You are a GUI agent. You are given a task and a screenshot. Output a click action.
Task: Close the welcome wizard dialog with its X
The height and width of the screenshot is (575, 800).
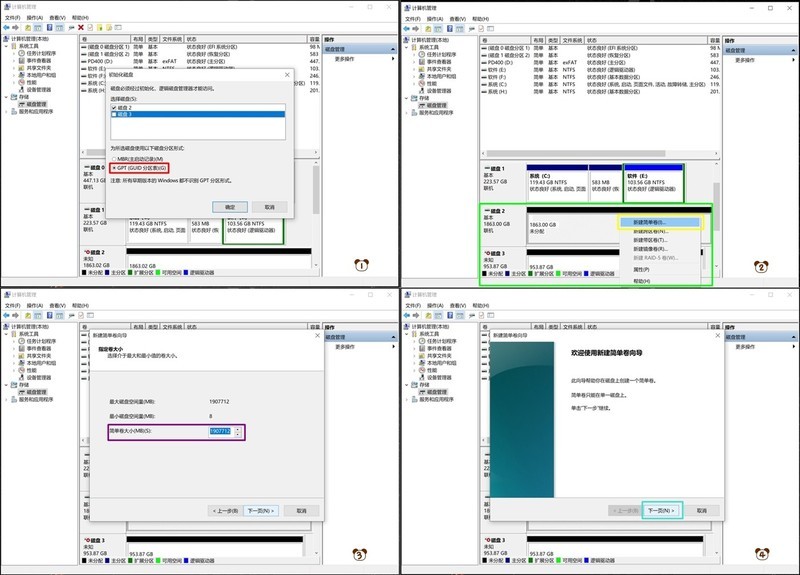pyautogui.click(x=718, y=335)
